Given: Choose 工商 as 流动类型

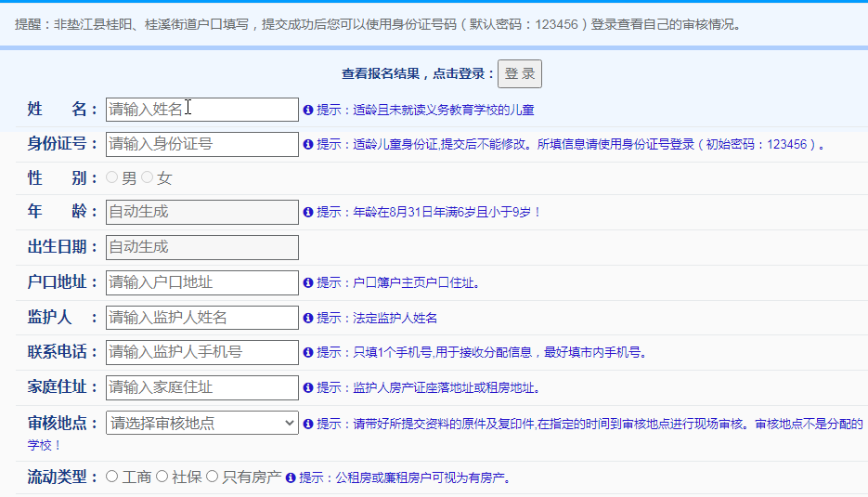Looking at the screenshot, I should 112,477.
